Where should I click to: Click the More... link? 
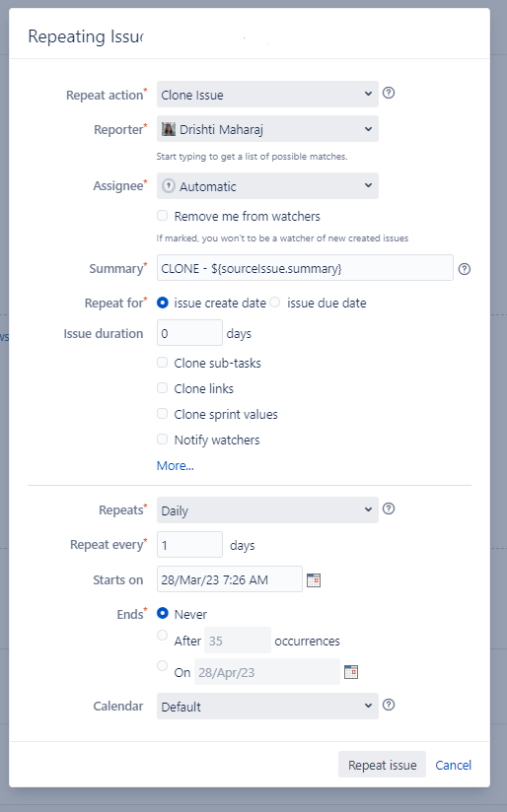[176, 465]
